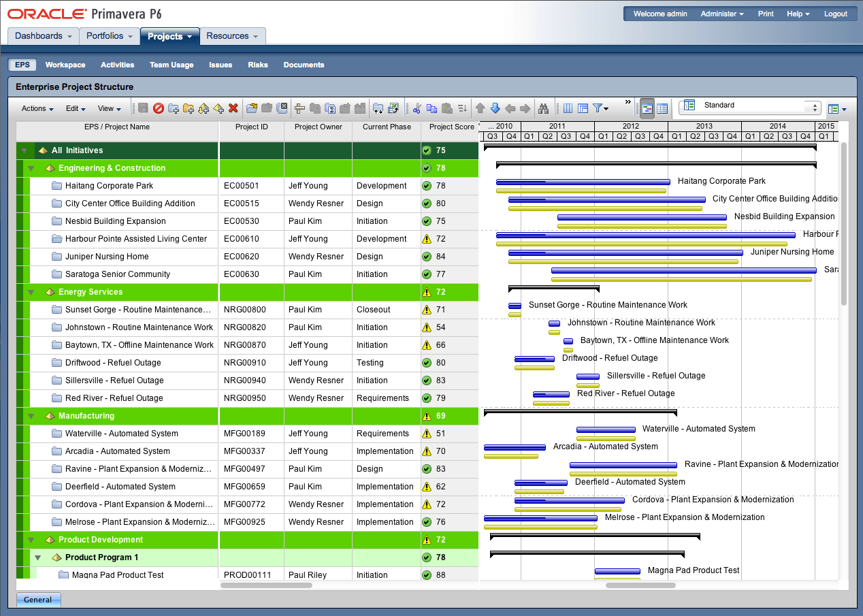863x616 pixels.
Task: Open the filter funnel dropdown
Action: (600, 108)
